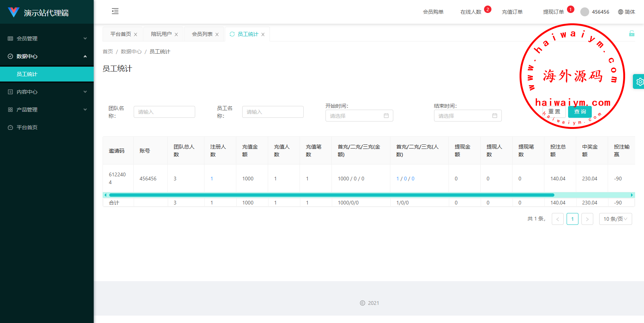Click the 团队名称 input field
Screen dimensions: 644x323
[x=164, y=112]
